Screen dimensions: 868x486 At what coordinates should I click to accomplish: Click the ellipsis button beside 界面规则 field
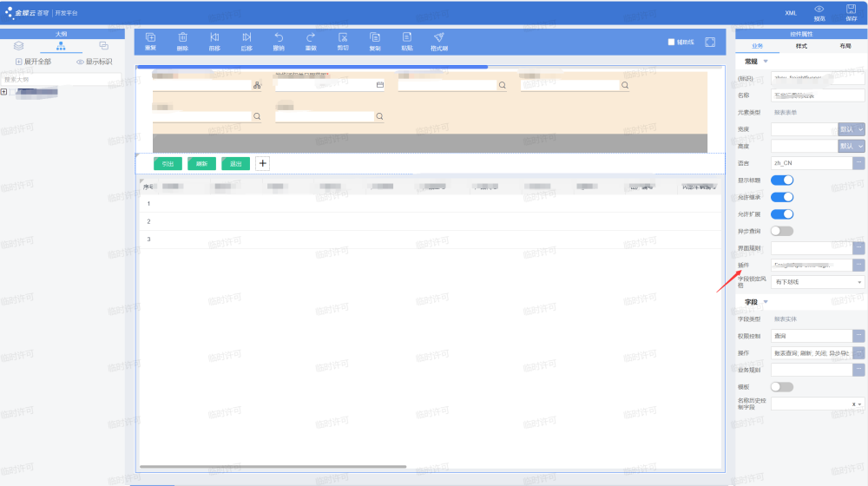tap(858, 248)
